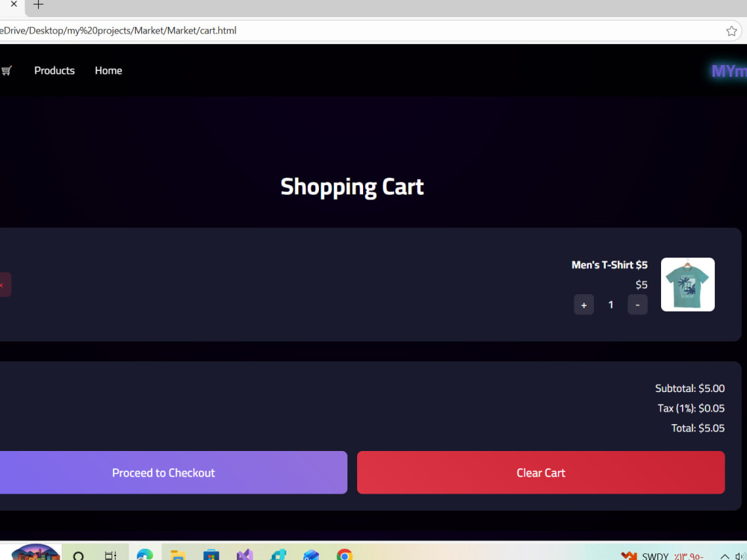The width and height of the screenshot is (747, 560).
Task: Open a new browser tab
Action: point(39,4)
